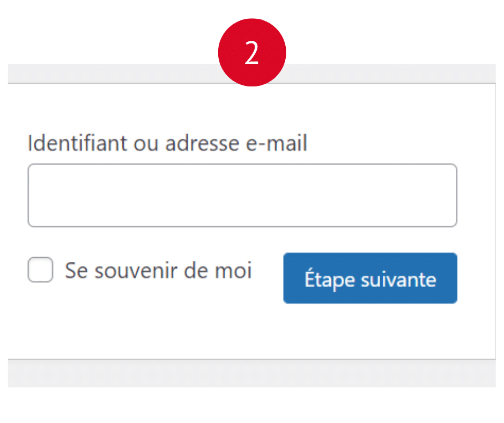Toggle the checkbox left of 'Se souvenir'
Viewport: 504px width, 423px height.
(40, 270)
